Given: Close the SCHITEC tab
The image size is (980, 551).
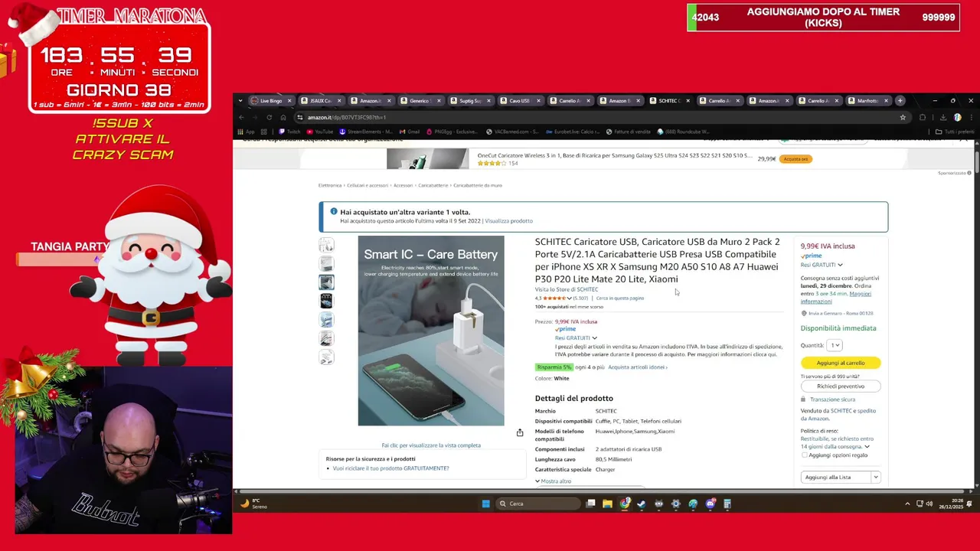Looking at the screenshot, I should 688,100.
